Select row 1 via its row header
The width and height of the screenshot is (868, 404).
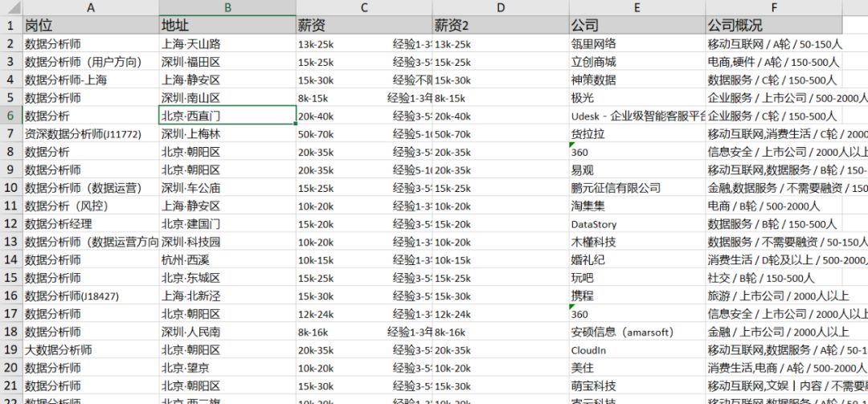[x=11, y=25]
